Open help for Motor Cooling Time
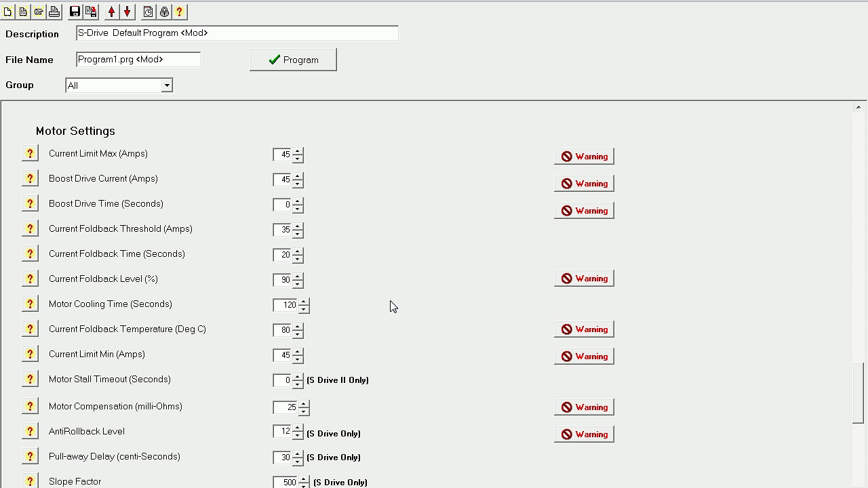The width and height of the screenshot is (868, 488). click(x=30, y=304)
